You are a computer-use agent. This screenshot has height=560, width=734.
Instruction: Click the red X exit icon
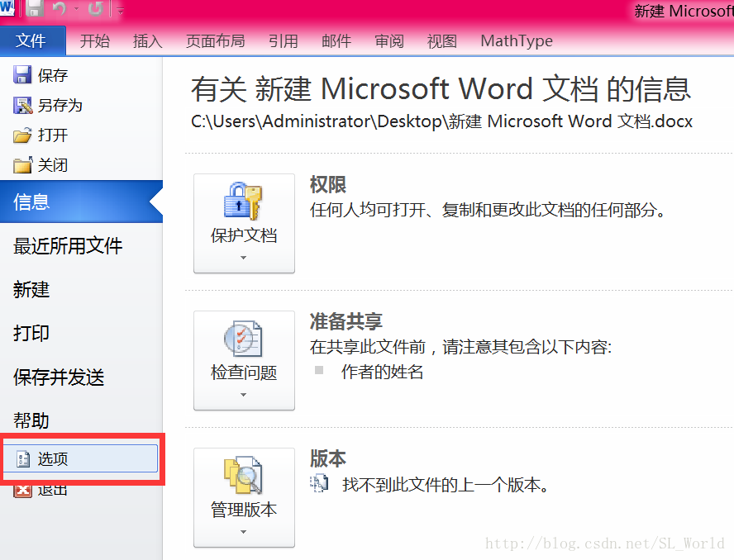tap(22, 491)
